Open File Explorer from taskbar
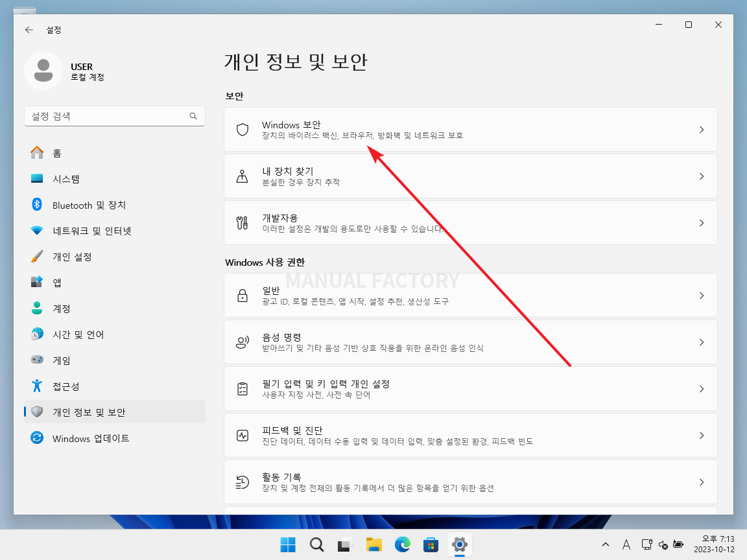This screenshot has height=560, width=747. coord(373,544)
